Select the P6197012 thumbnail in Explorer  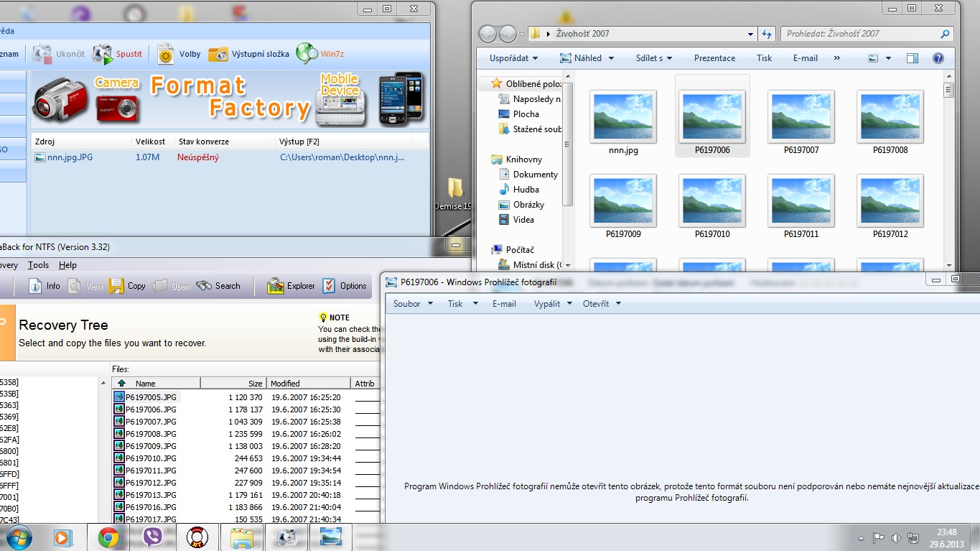click(890, 207)
